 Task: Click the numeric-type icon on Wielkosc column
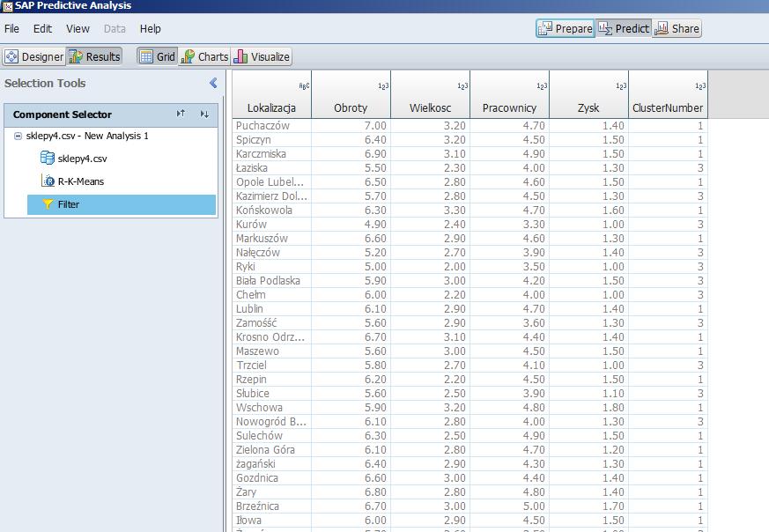coord(462,86)
